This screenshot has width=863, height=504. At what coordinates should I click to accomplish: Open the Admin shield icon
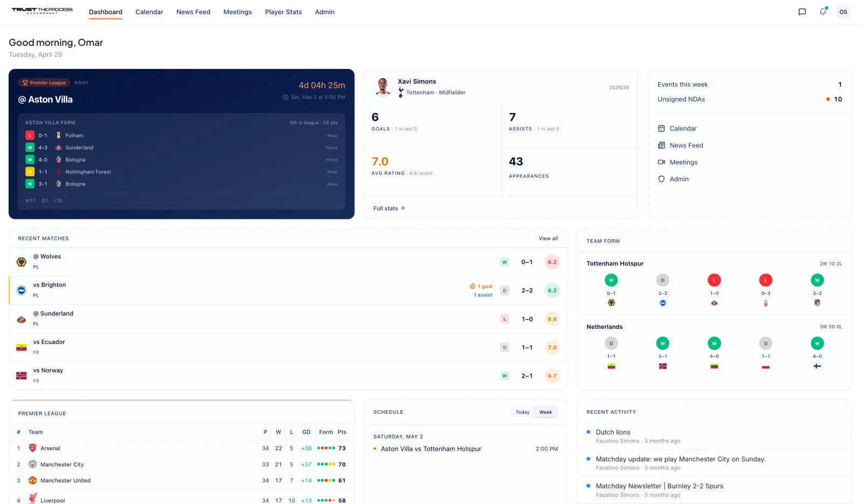(661, 179)
